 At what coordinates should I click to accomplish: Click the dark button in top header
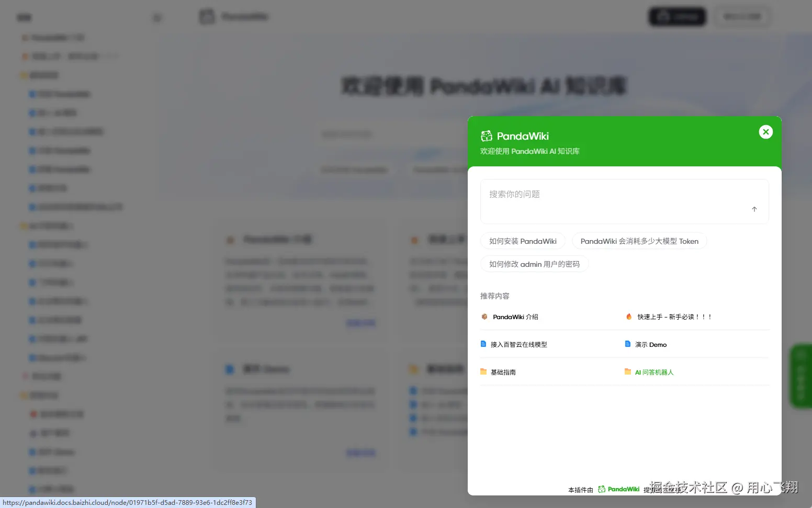tap(678, 17)
